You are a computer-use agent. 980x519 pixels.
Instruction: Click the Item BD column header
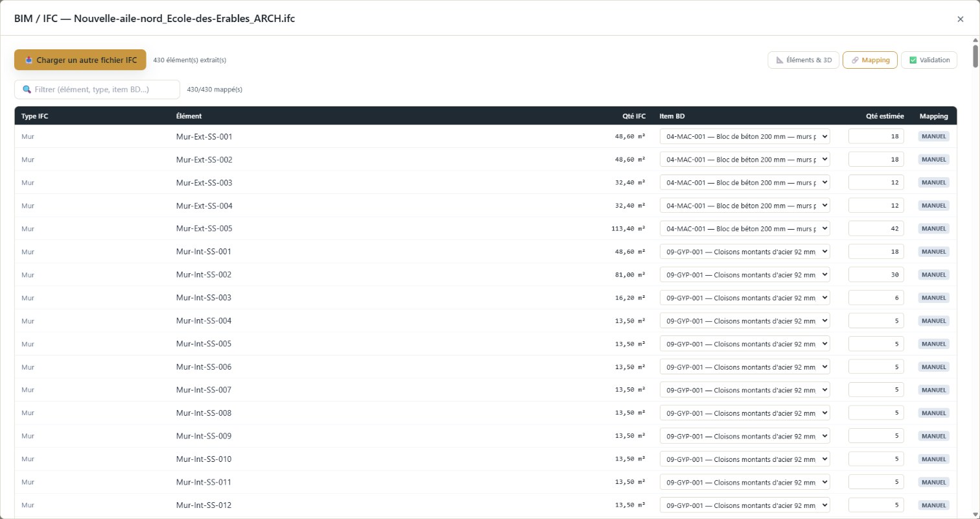tap(672, 116)
